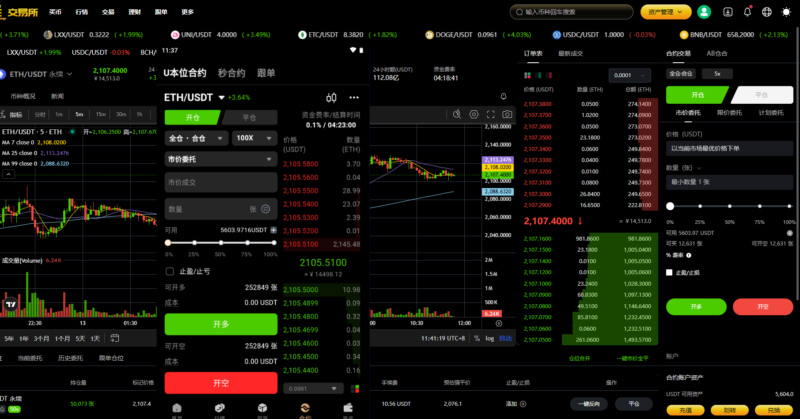
Task: Click the candlestick icon beside ETH/USDT
Action: click(x=331, y=97)
